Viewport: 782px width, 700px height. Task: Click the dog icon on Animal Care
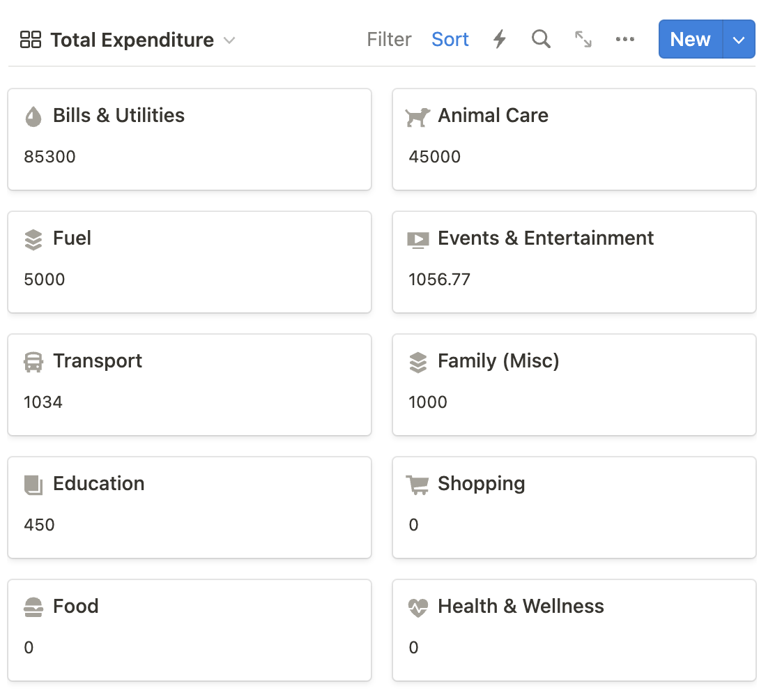coord(417,116)
